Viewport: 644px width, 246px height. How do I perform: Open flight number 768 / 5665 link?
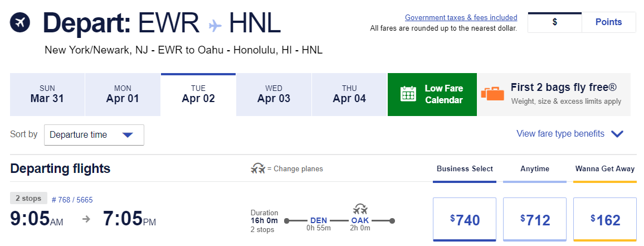[x=72, y=199]
